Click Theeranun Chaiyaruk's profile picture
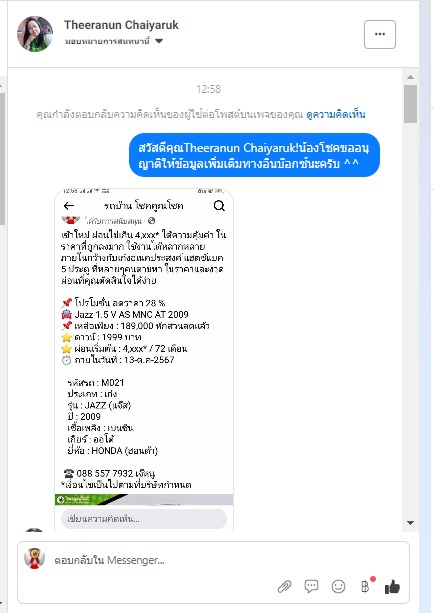The height and width of the screenshot is (613, 434). click(x=35, y=34)
